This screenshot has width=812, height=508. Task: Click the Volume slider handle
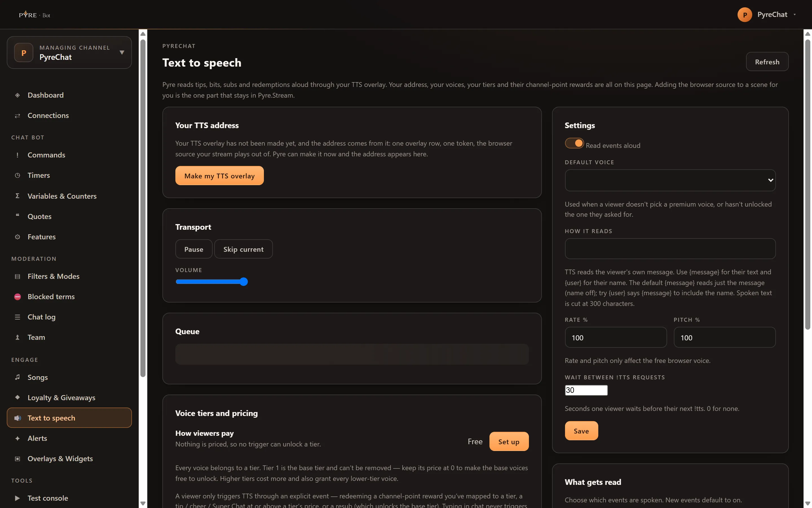[244, 282]
